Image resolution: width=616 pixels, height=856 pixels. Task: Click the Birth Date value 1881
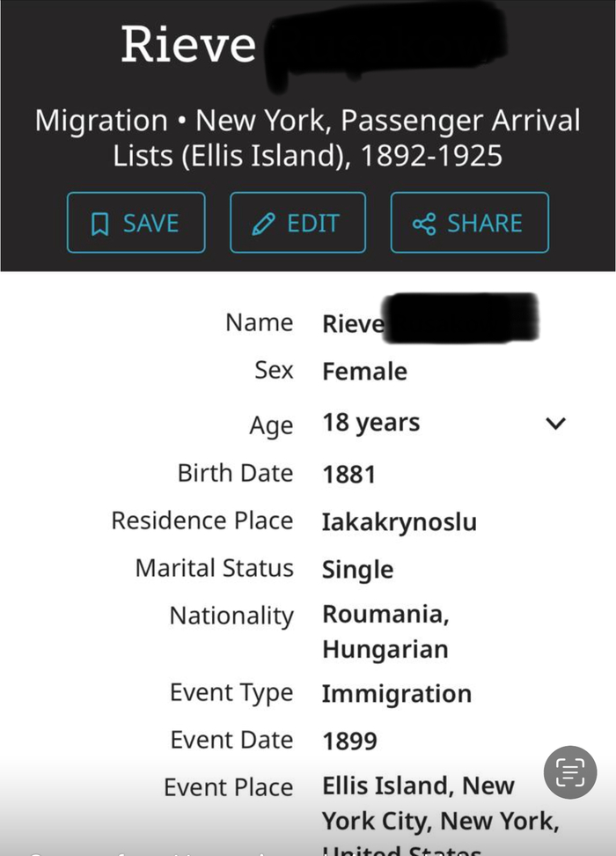coord(348,475)
